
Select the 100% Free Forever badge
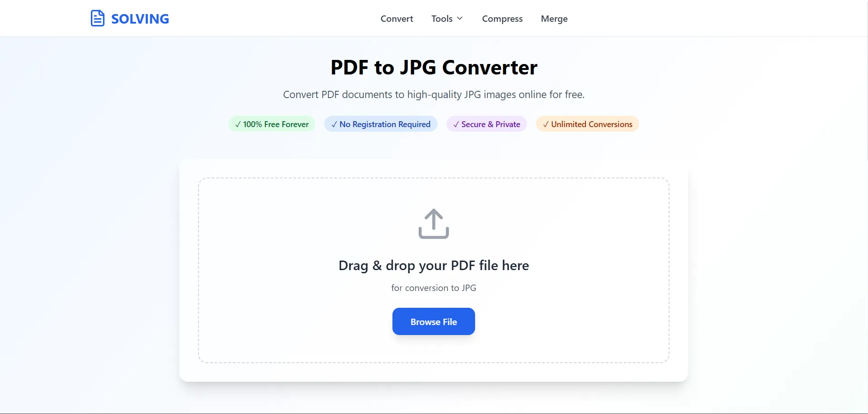click(271, 124)
